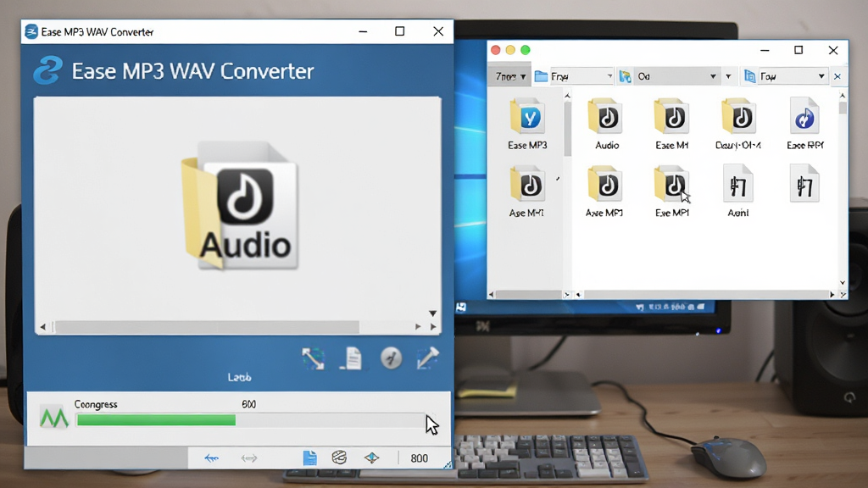Click the Windows icon on the monitor taskbar
Image resolution: width=868 pixels, height=488 pixels.
tap(461, 307)
